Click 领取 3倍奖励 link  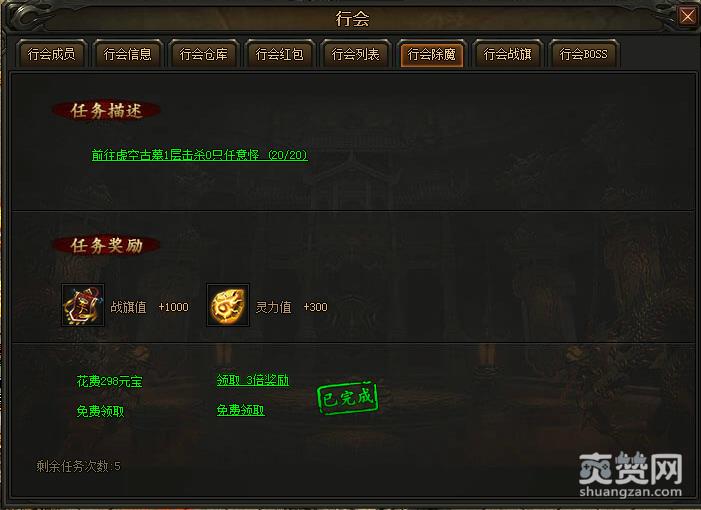click(x=253, y=380)
